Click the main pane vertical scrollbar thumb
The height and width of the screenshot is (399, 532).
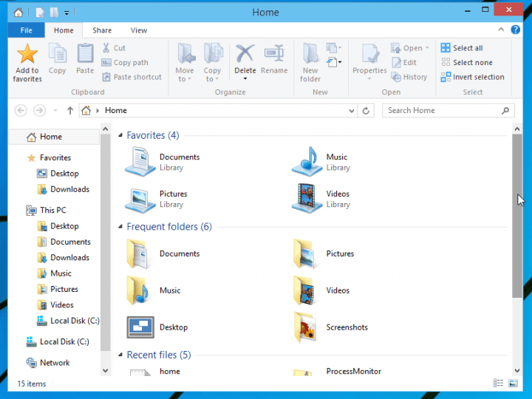click(x=517, y=216)
